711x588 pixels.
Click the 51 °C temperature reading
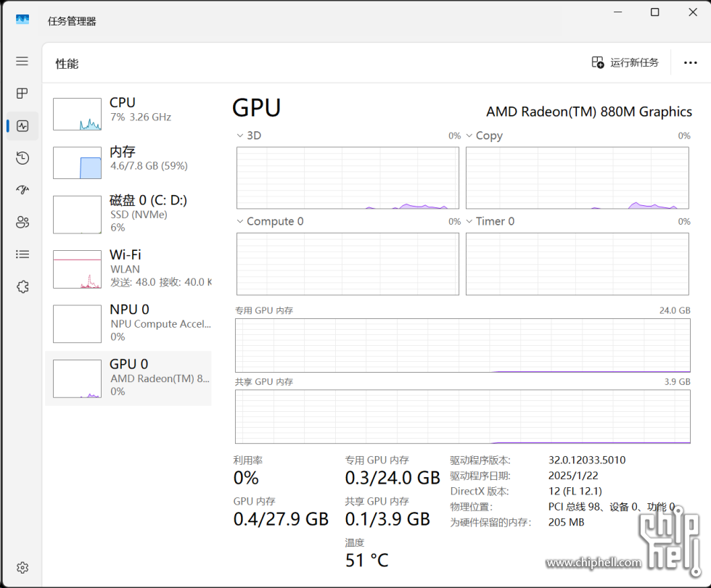pos(366,560)
